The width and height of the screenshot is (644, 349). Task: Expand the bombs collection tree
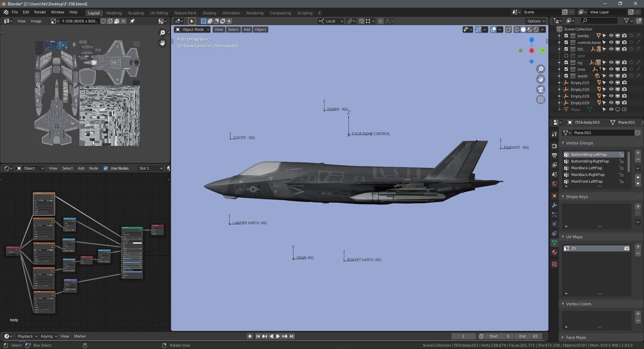(x=559, y=36)
